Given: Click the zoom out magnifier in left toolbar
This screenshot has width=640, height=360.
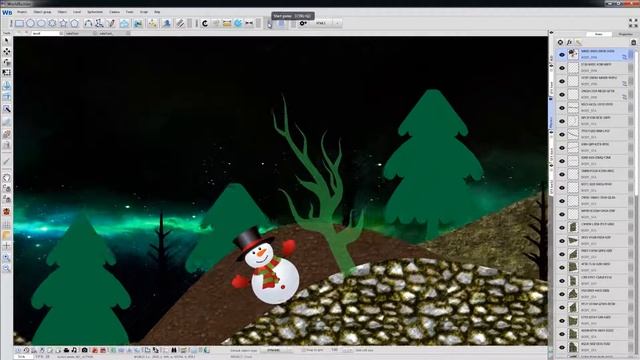Looking at the screenshot, I should click(7, 268).
